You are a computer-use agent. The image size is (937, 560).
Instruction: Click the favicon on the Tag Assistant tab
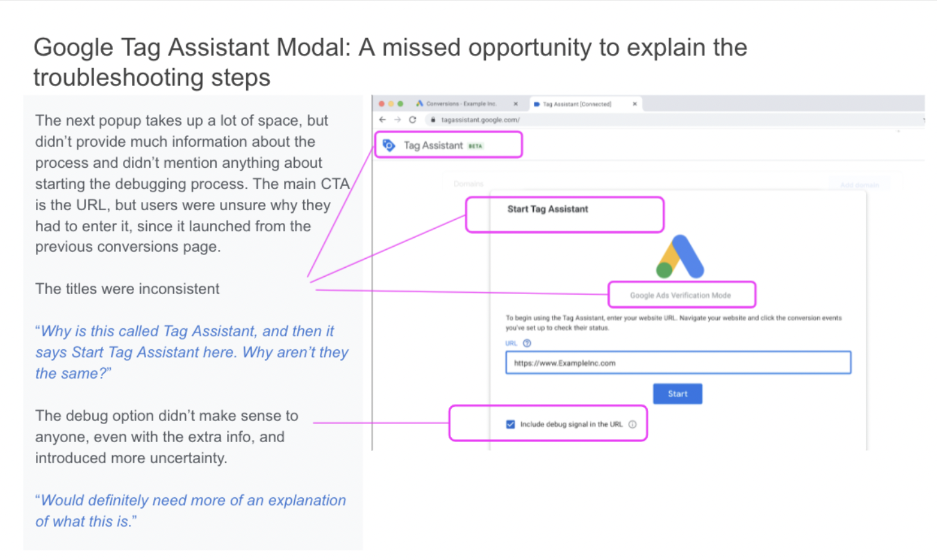(536, 104)
